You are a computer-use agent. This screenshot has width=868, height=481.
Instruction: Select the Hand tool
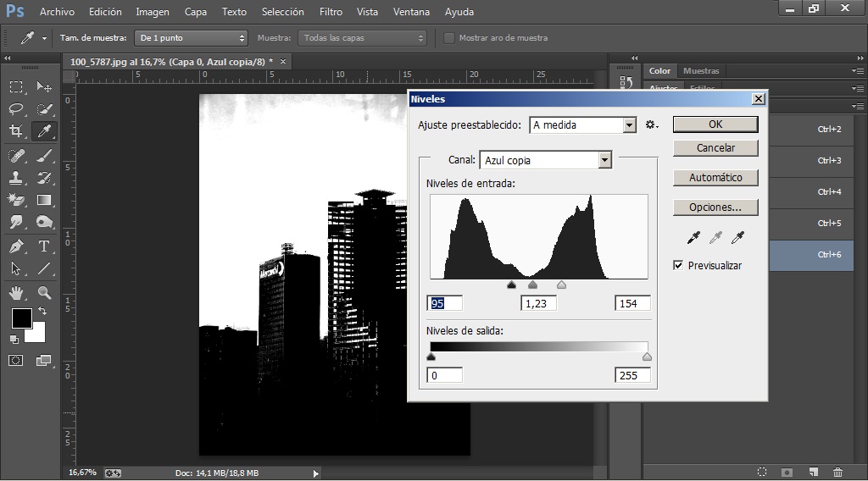pyautogui.click(x=16, y=292)
